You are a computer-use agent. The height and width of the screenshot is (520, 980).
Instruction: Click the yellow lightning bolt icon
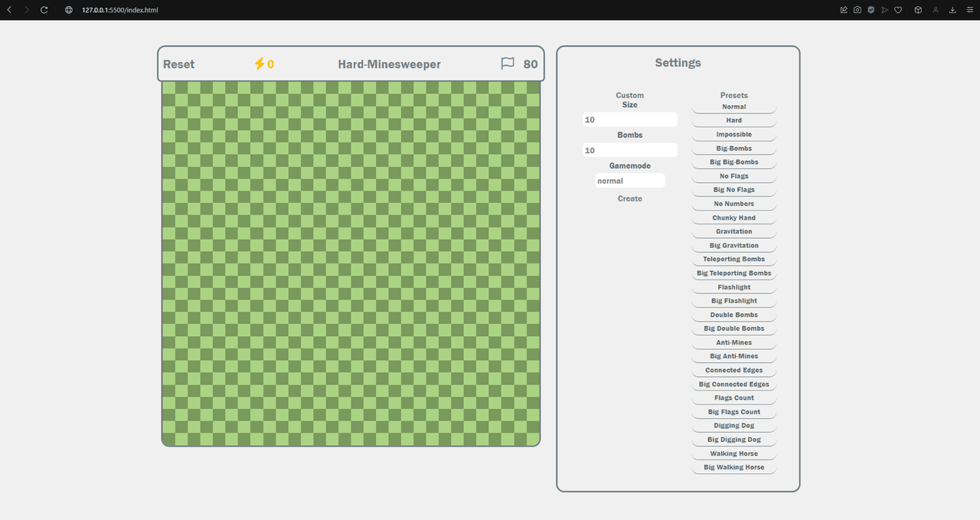(260, 64)
